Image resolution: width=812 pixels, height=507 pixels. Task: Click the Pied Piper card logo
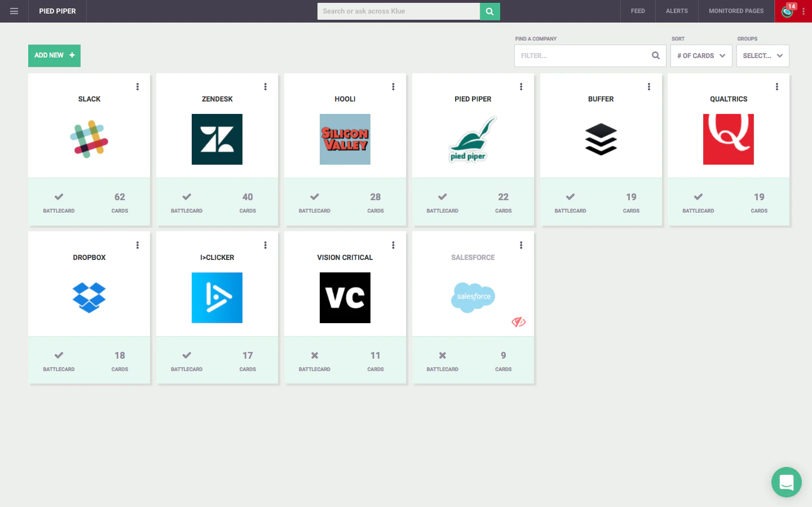473,139
